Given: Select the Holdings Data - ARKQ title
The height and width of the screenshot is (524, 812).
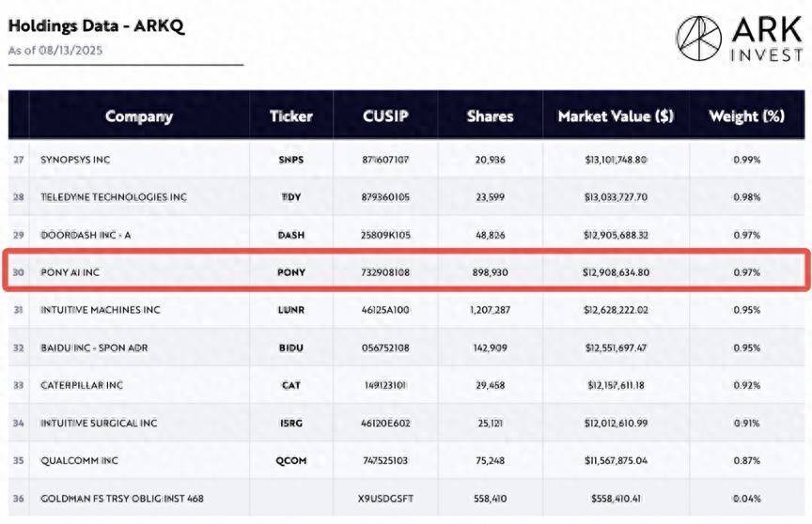Looking at the screenshot, I should coord(96,26).
